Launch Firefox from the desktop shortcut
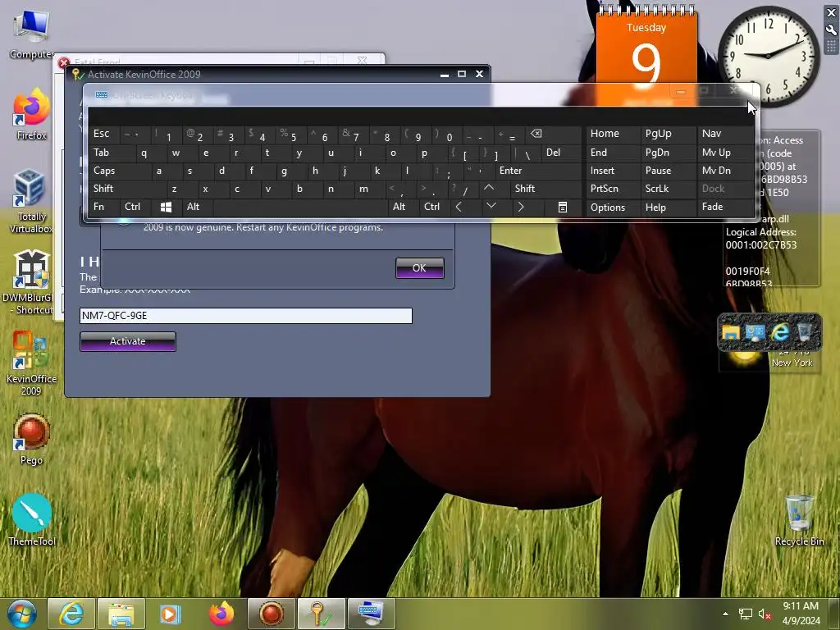Screen dimensions: 840x630 point(31,115)
